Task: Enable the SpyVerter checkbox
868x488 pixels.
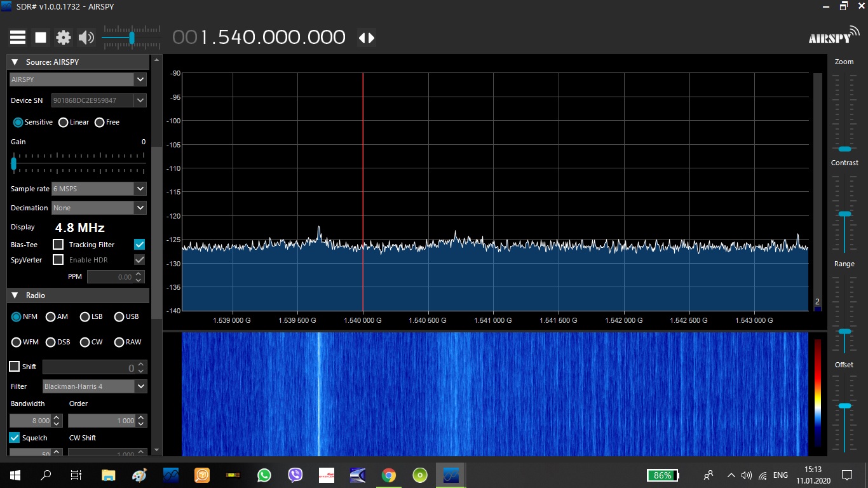Action: 58,259
